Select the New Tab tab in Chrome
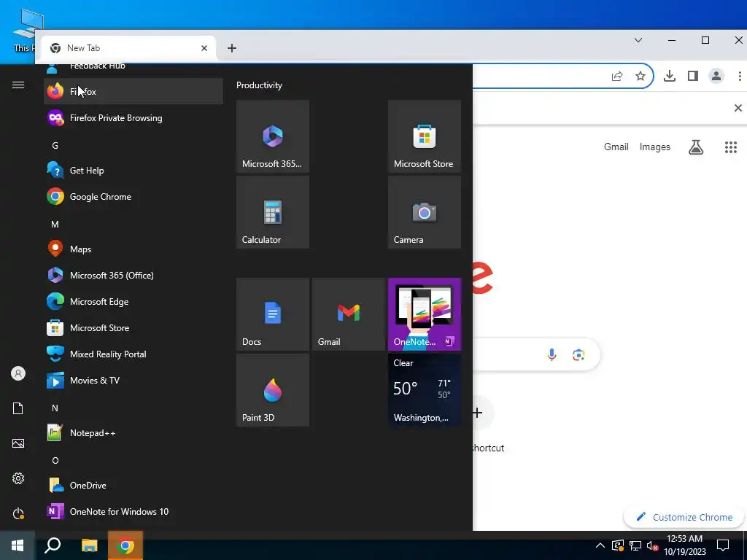 pos(128,48)
